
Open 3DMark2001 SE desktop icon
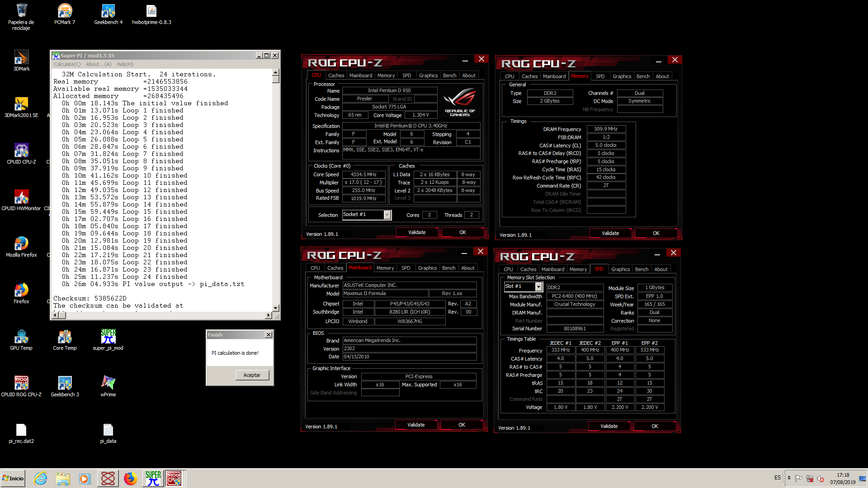[x=21, y=107]
